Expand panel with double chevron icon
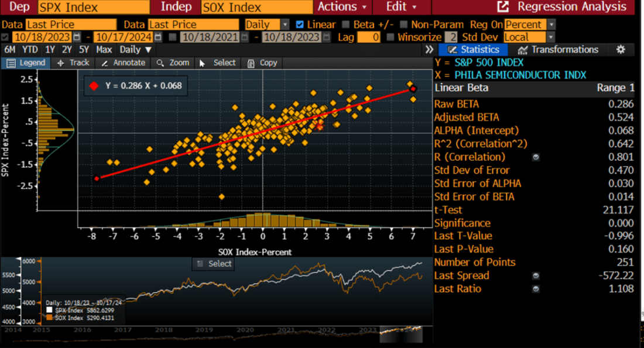The height and width of the screenshot is (348, 644). 429,50
